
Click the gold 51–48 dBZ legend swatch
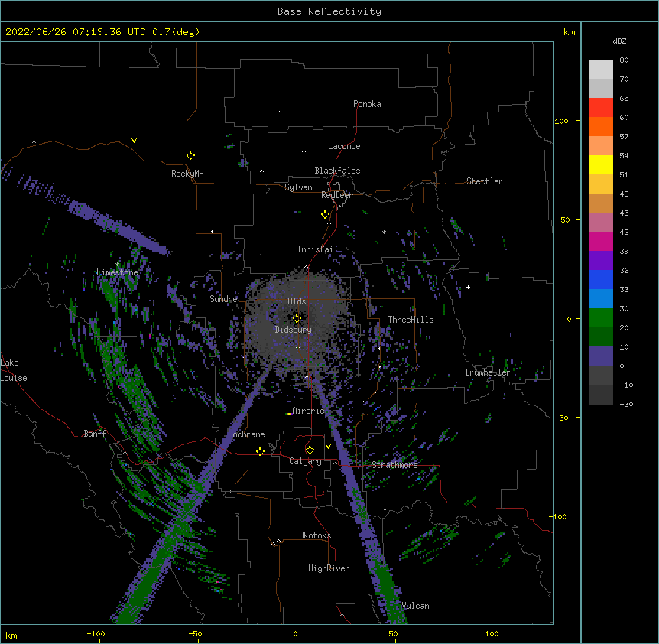[601, 184]
